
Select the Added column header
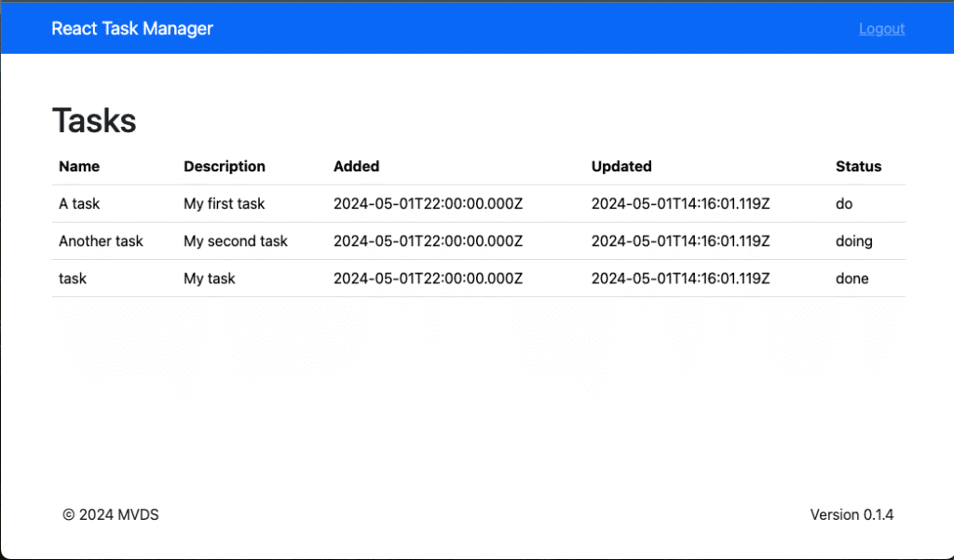tap(357, 166)
